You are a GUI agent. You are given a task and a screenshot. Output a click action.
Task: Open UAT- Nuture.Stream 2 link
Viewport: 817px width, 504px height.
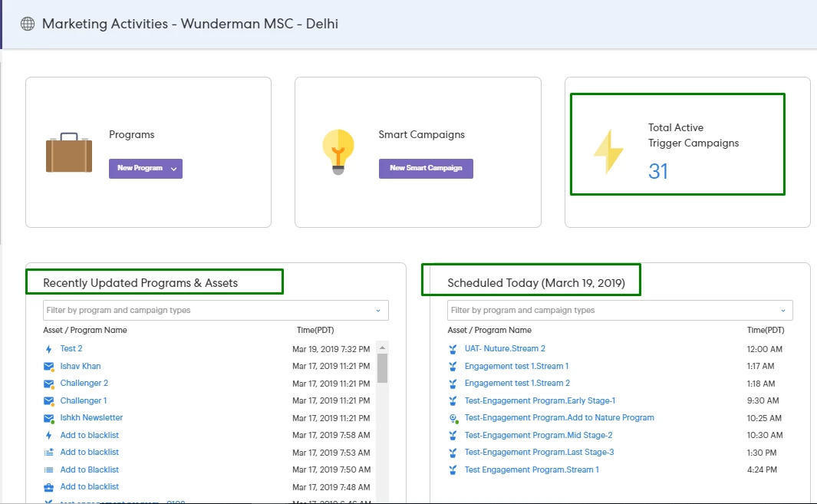[505, 348]
